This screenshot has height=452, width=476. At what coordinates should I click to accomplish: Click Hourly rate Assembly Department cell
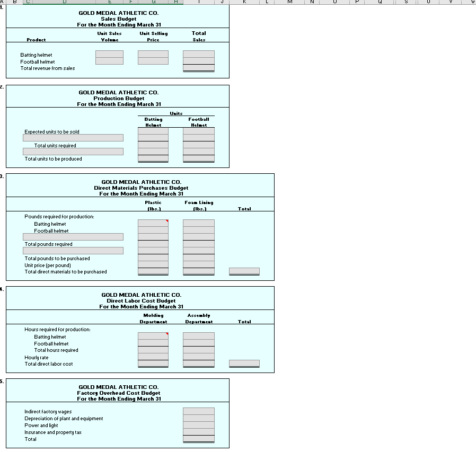click(x=199, y=357)
